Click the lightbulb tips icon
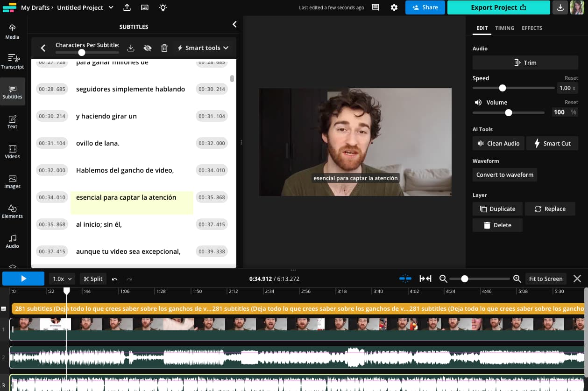Image resolution: width=588 pixels, height=391 pixels. (163, 7)
